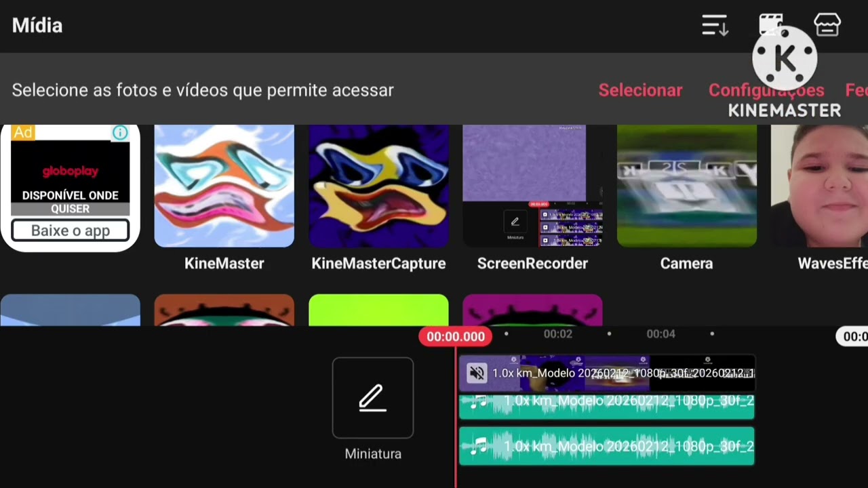Click the Mídia title text
The image size is (868, 488).
pyautogui.click(x=37, y=26)
